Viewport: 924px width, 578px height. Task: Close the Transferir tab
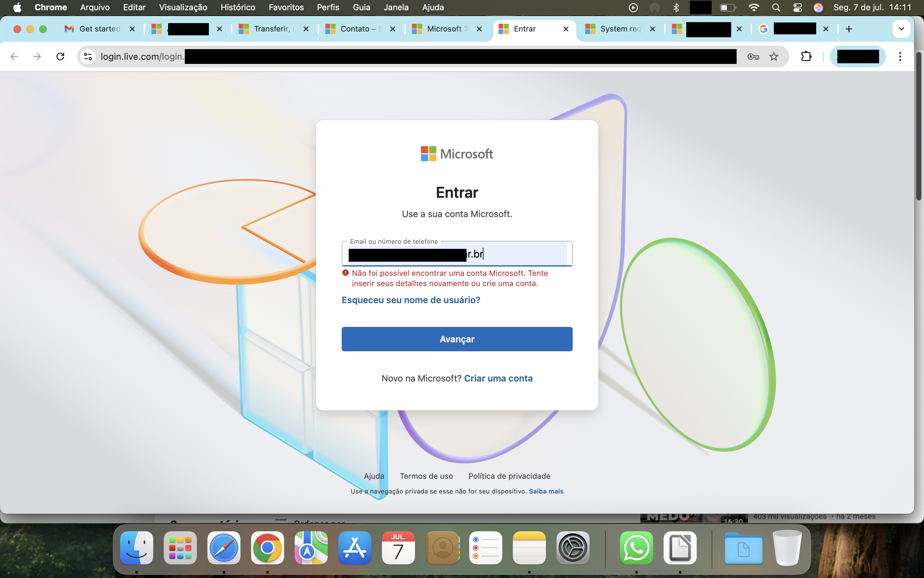pos(306,29)
